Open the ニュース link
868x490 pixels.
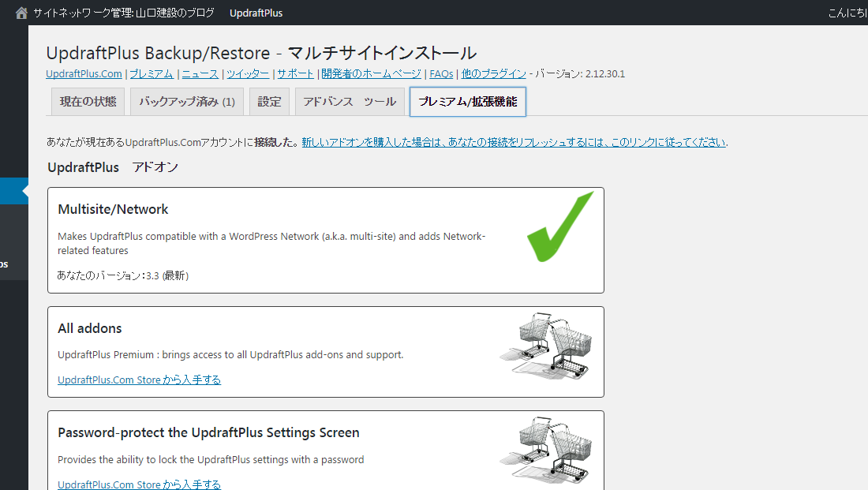pyautogui.click(x=200, y=74)
